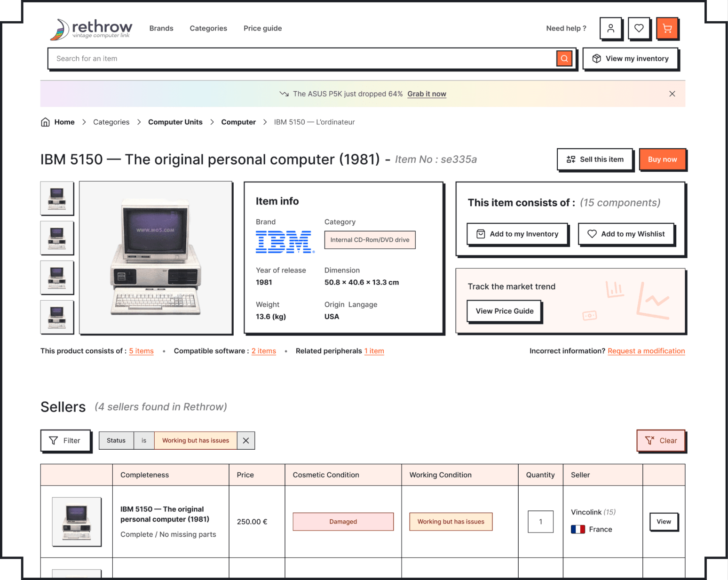Click Request a modification link
The width and height of the screenshot is (728, 580).
(x=646, y=351)
